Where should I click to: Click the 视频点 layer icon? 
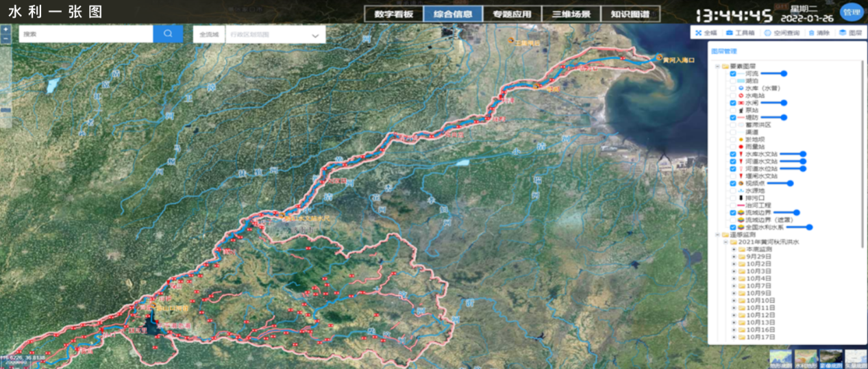click(741, 183)
